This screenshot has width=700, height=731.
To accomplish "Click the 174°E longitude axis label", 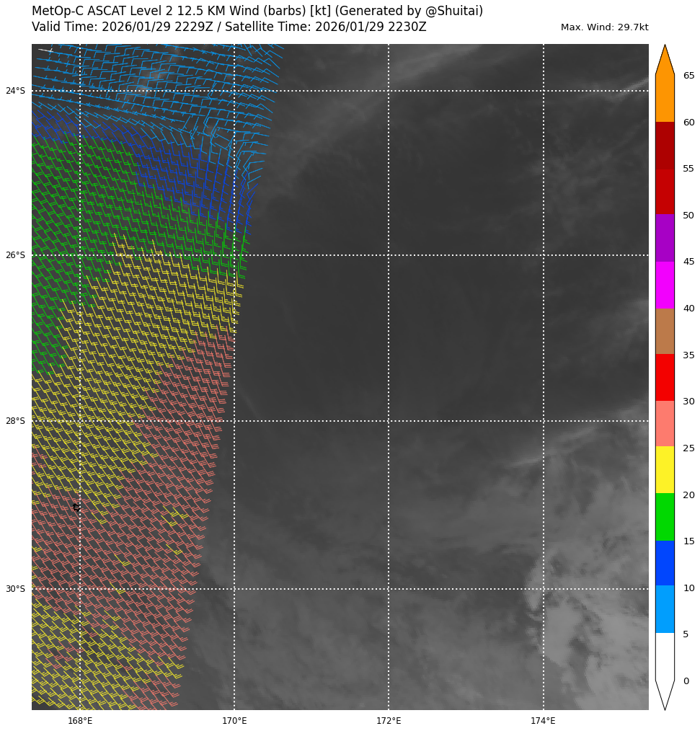I will [x=543, y=720].
